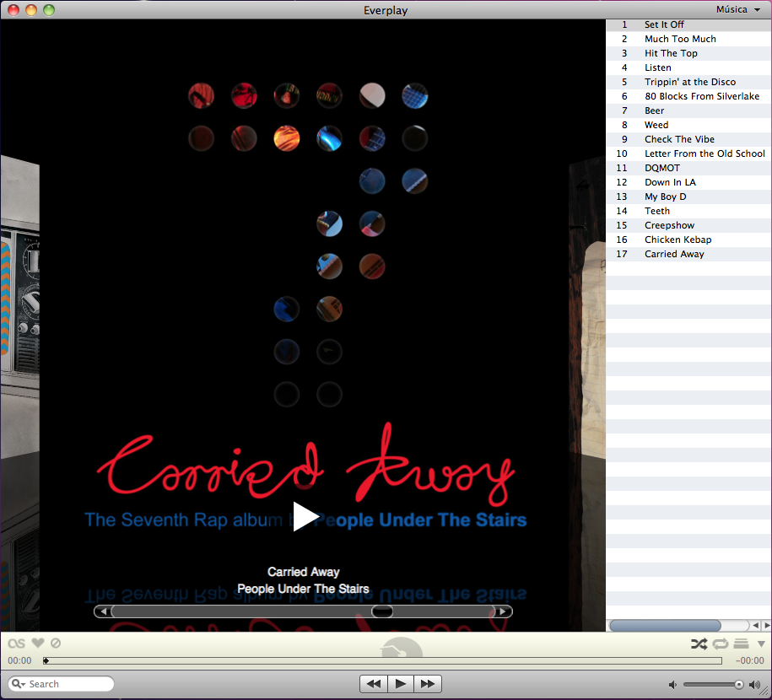Select track "Listen"

688,67
